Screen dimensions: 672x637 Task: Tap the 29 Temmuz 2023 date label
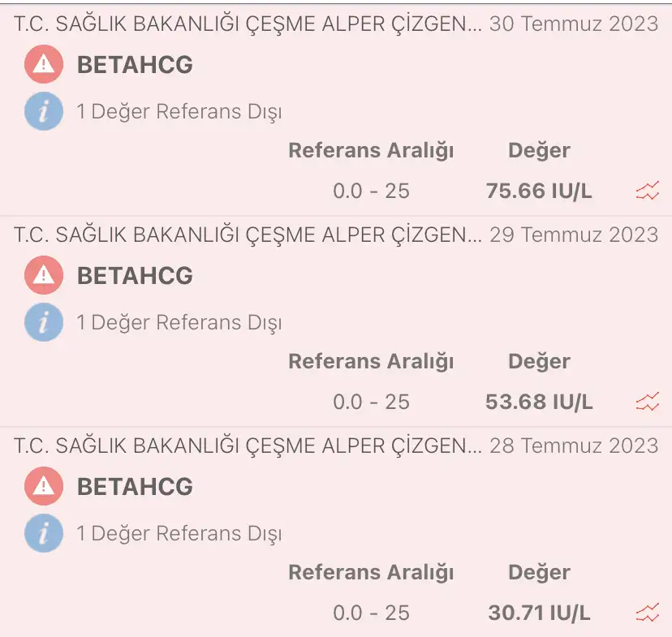coord(574,235)
